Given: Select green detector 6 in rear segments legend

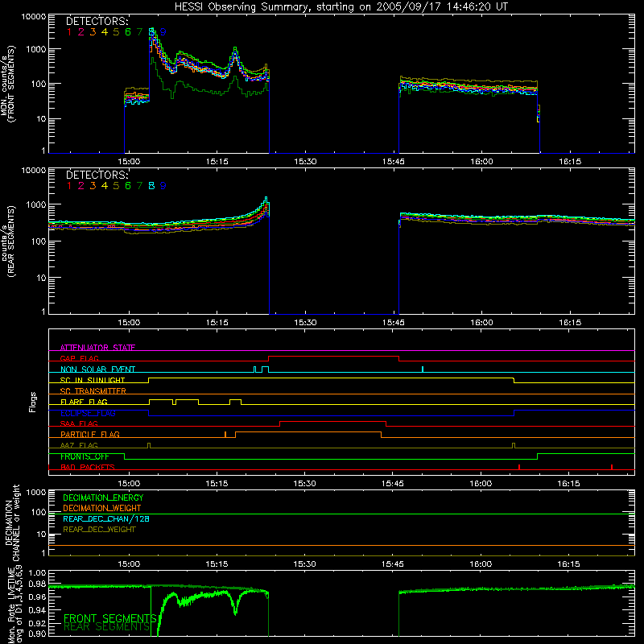Looking at the screenshot, I should (x=128, y=186).
